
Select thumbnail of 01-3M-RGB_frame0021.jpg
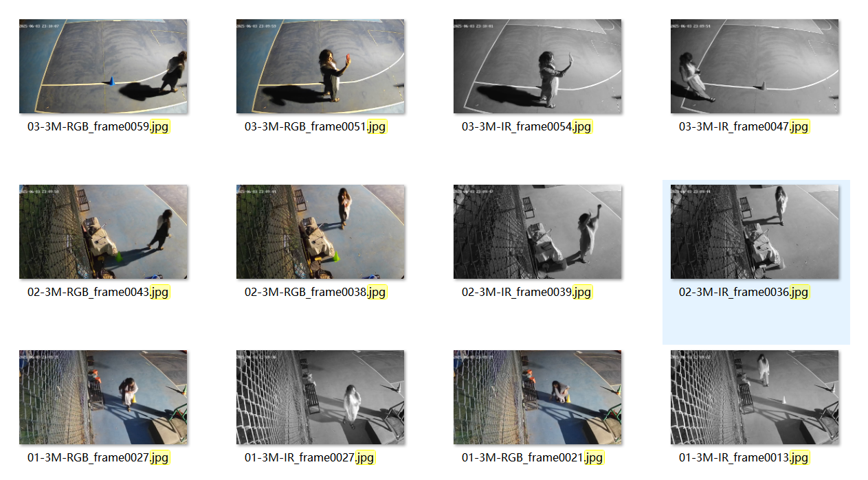[537, 398]
